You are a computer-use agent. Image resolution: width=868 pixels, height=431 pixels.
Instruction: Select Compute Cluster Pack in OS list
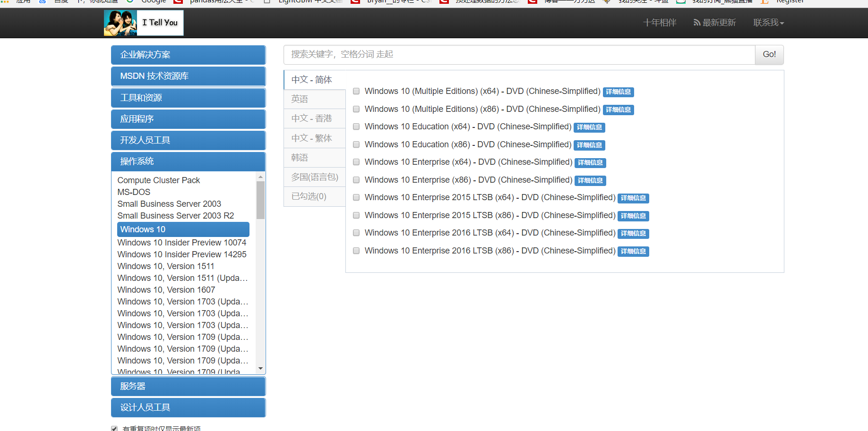pyautogui.click(x=159, y=180)
